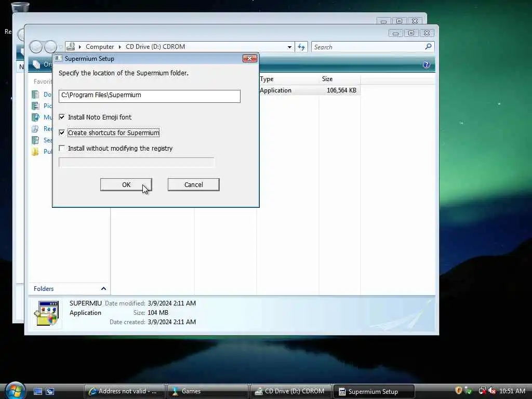Expand the arrow after Computer breadcrumb
The width and height of the screenshot is (532, 399).
(120, 47)
